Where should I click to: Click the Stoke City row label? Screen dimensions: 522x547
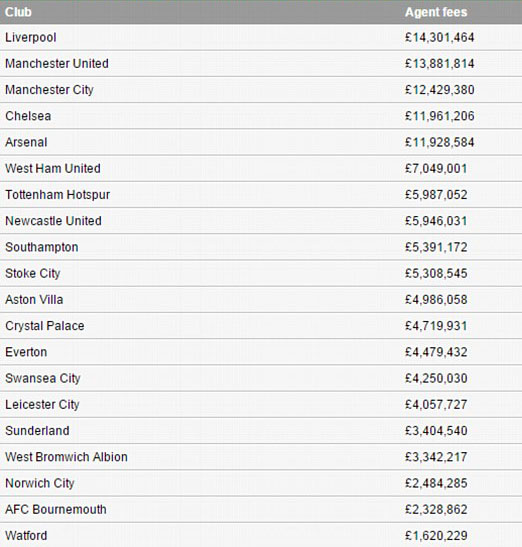[x=33, y=274]
